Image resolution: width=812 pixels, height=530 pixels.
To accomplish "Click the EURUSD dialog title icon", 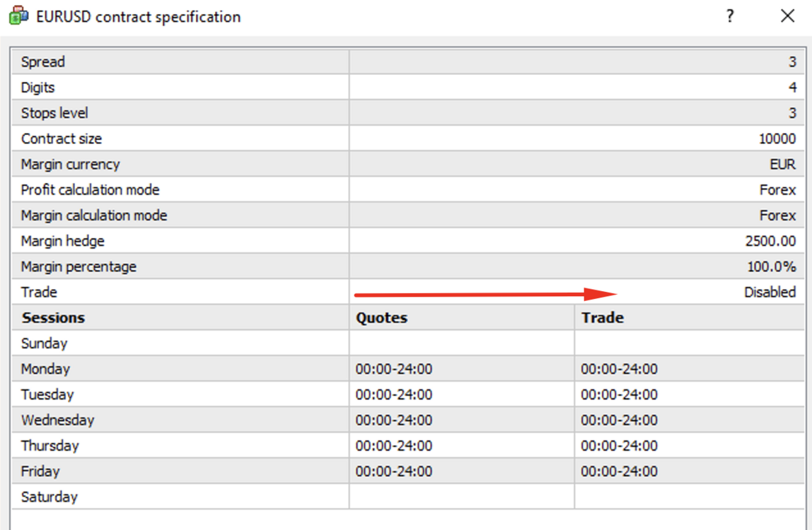I will 18,16.
